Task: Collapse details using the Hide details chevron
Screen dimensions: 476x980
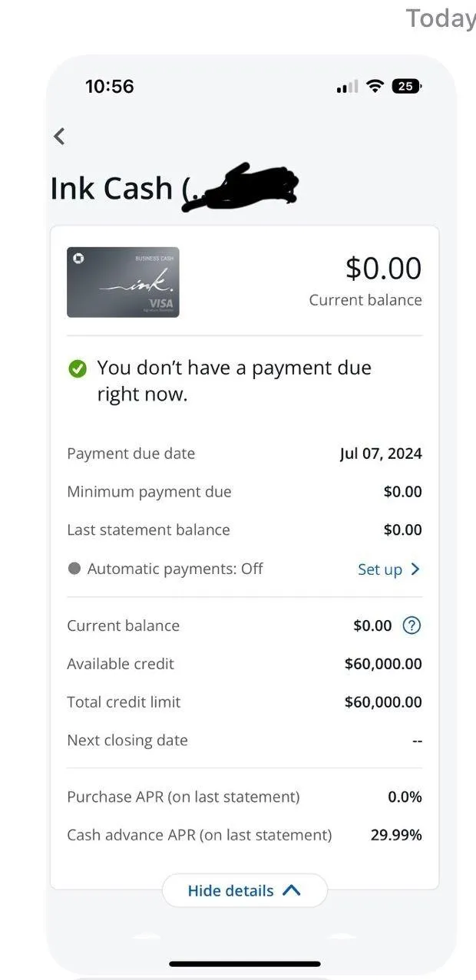Action: [292, 890]
